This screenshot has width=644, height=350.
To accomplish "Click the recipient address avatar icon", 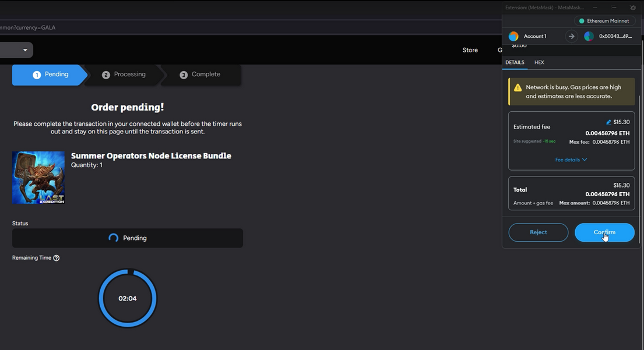I will click(589, 36).
